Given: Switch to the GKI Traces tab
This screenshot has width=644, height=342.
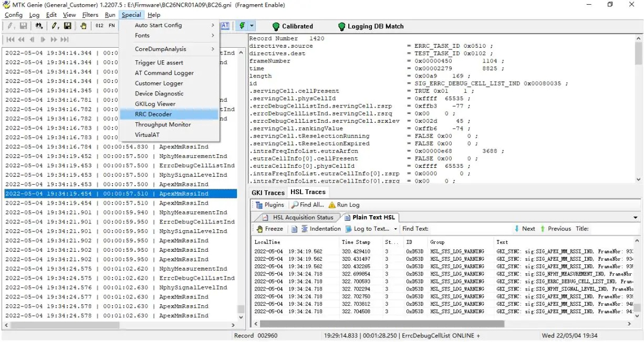Looking at the screenshot, I should pyautogui.click(x=267, y=193).
